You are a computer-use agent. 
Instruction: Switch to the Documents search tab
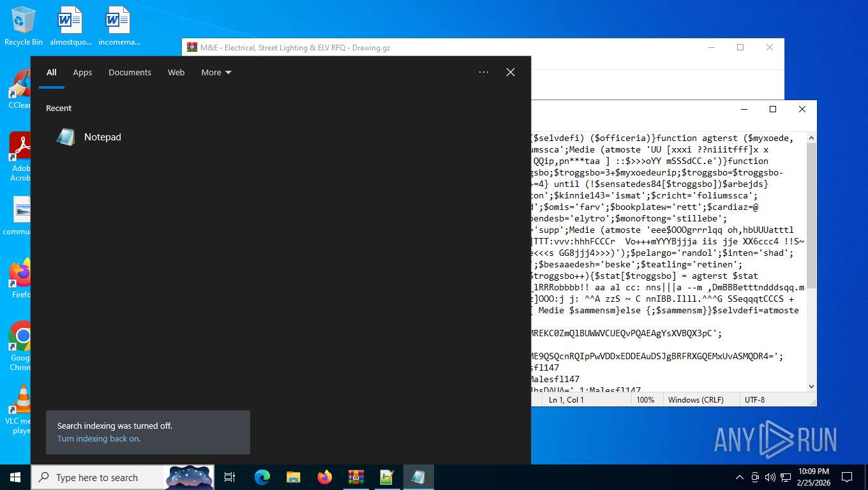[130, 72]
